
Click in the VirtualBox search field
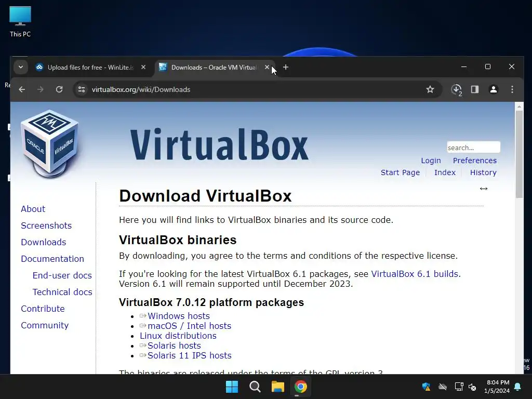tap(473, 147)
